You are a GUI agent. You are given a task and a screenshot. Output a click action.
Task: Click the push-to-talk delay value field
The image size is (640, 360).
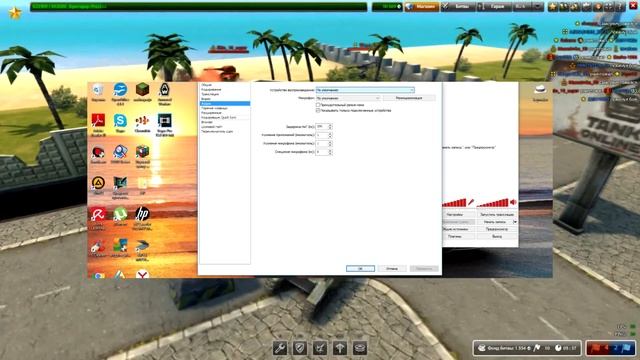pos(322,127)
